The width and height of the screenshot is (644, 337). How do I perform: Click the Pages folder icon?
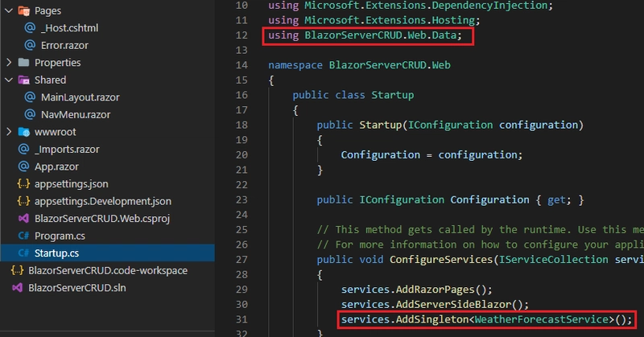[23, 11]
